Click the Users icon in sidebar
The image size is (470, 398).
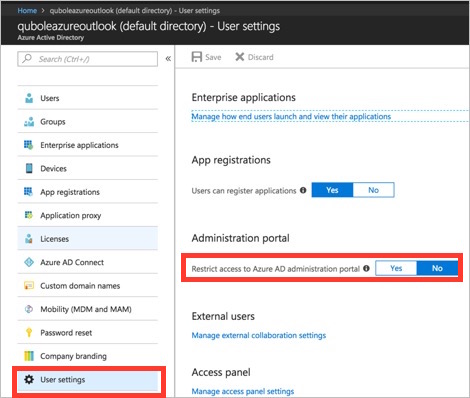point(29,98)
